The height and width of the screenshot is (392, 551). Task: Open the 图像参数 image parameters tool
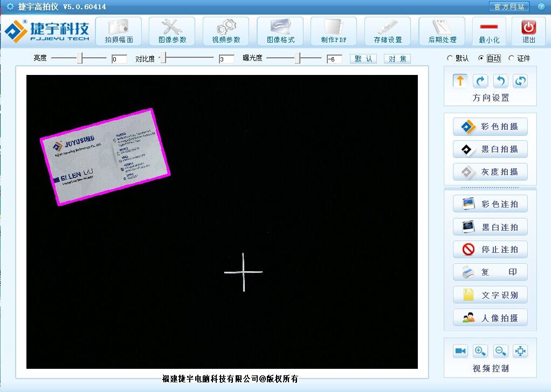[x=172, y=31]
